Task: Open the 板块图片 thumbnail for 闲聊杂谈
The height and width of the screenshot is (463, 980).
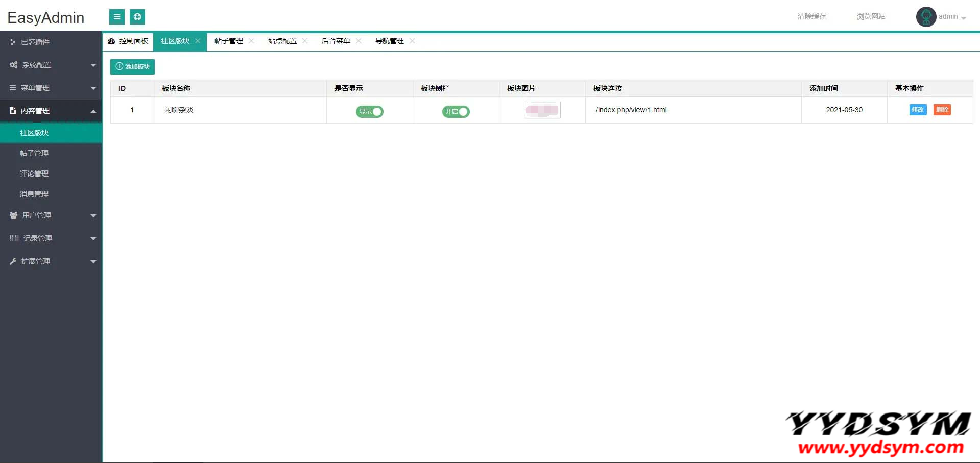Action: [x=542, y=110]
